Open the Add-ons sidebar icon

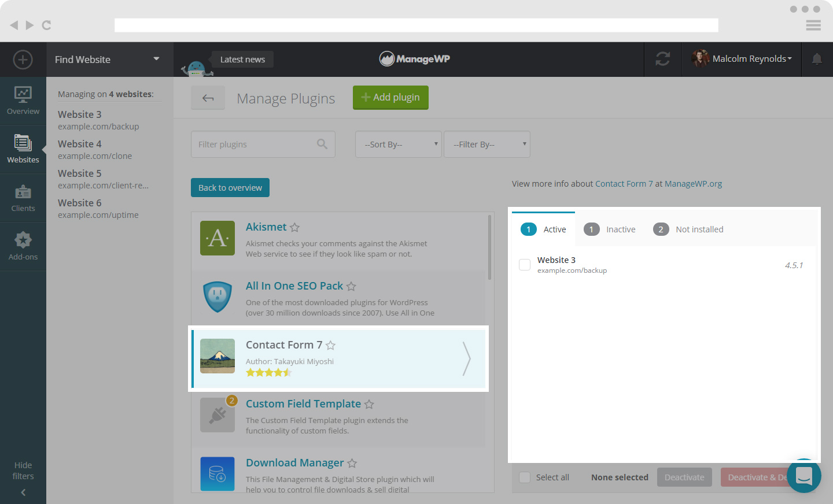pyautogui.click(x=23, y=246)
